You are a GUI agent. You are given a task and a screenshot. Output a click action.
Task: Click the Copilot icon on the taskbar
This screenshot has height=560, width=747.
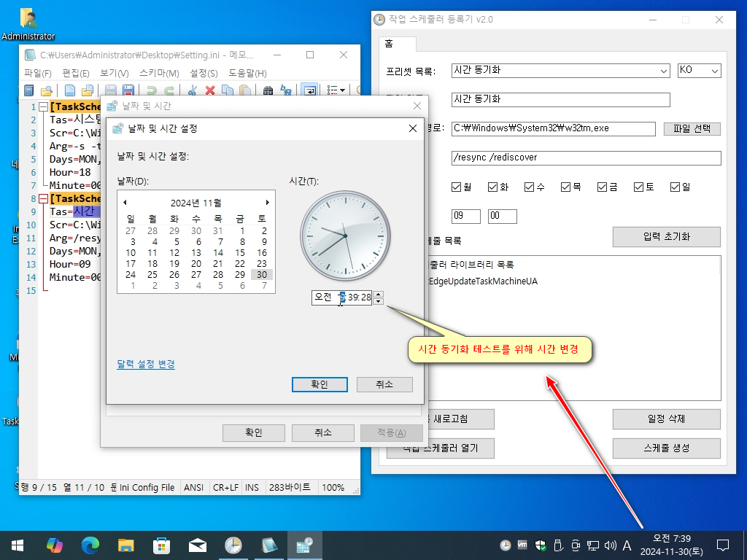pyautogui.click(x=54, y=545)
